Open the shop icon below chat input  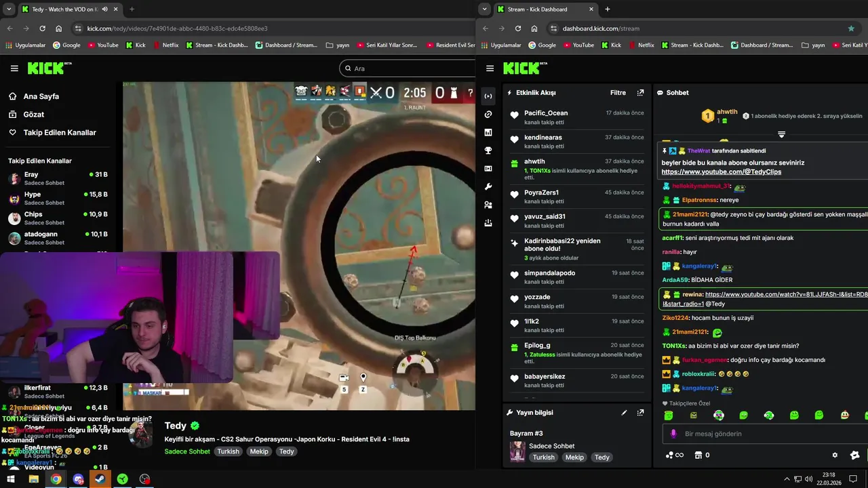pyautogui.click(x=698, y=455)
